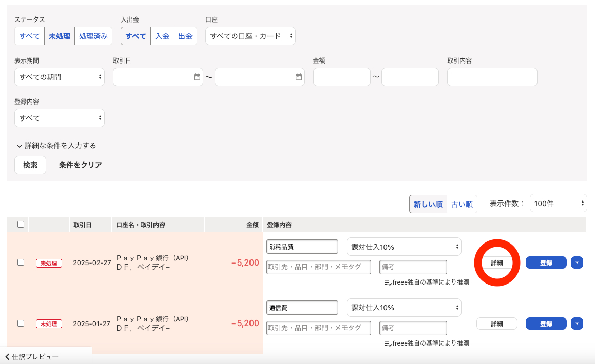Click the 取引先・品目・部門・メモタグ input on the first row
This screenshot has width=595, height=364.
point(318,267)
